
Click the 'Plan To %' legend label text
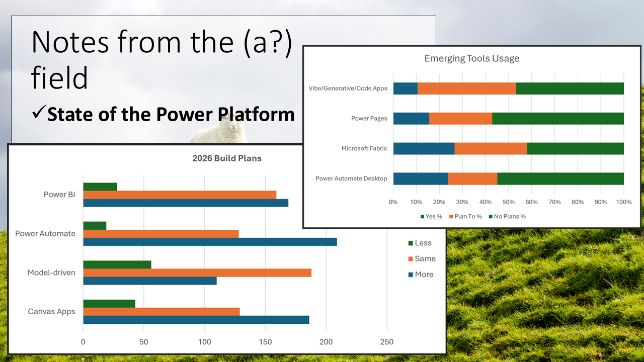(468, 217)
